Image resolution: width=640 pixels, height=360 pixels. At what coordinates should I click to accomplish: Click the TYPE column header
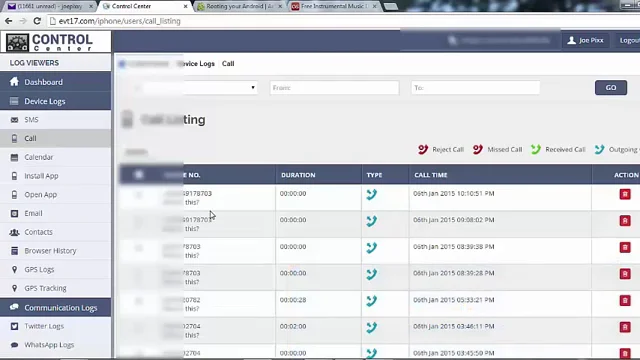(374, 175)
